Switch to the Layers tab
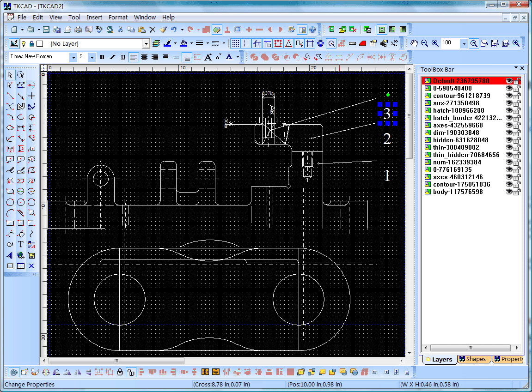Screen dimensions: 532x392 tap(439, 360)
